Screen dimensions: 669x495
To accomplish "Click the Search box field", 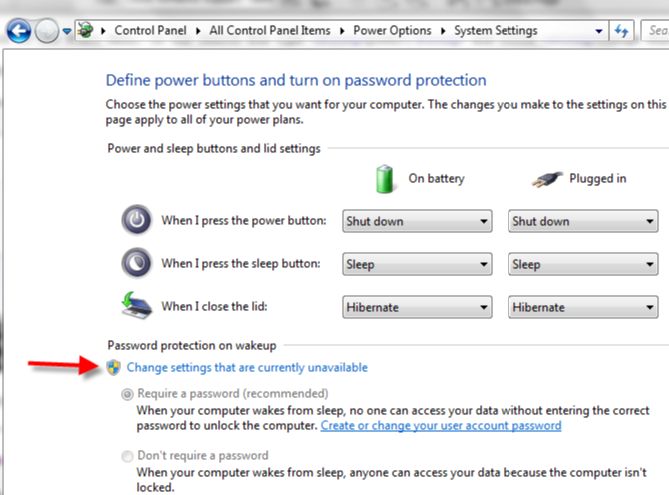I will (655, 31).
